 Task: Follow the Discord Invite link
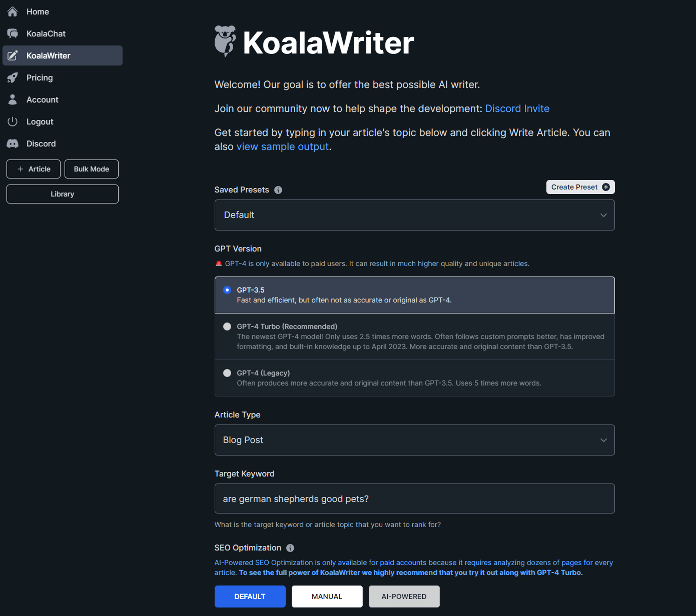[517, 108]
